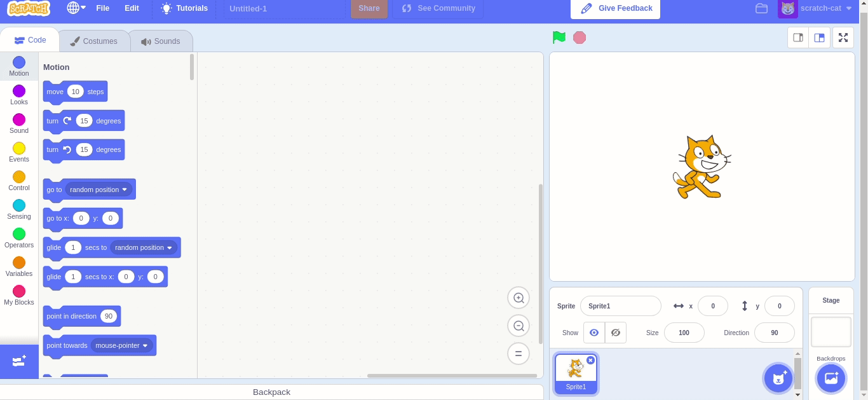The width and height of the screenshot is (868, 400).
Task: Show the sprite with eye icon
Action: tap(594, 333)
